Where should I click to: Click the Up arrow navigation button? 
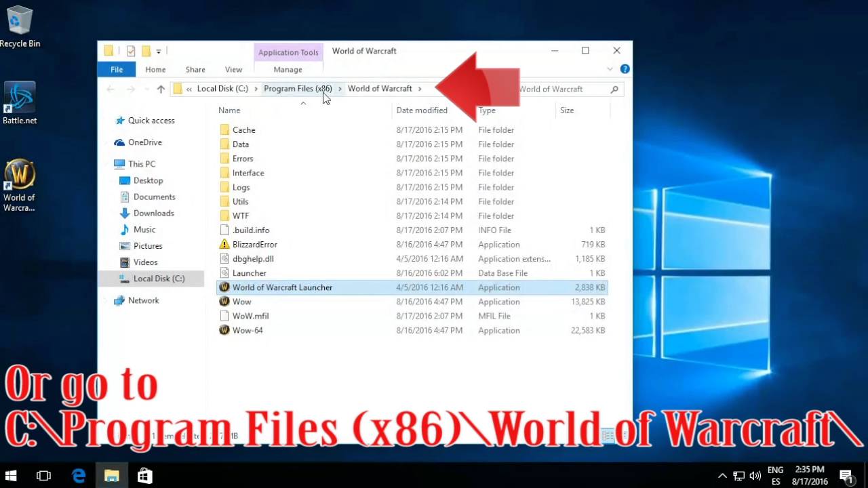pos(161,89)
